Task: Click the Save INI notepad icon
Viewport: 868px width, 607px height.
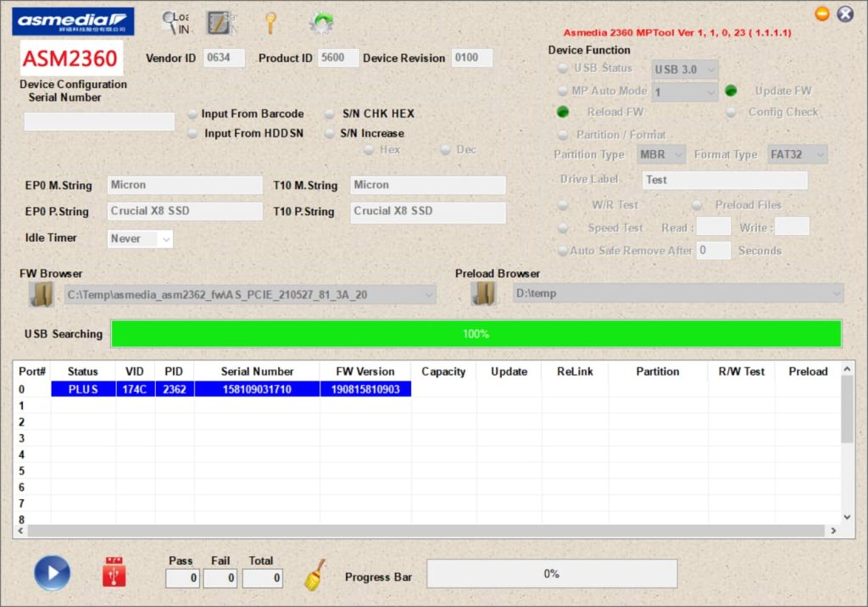Action: tap(221, 23)
